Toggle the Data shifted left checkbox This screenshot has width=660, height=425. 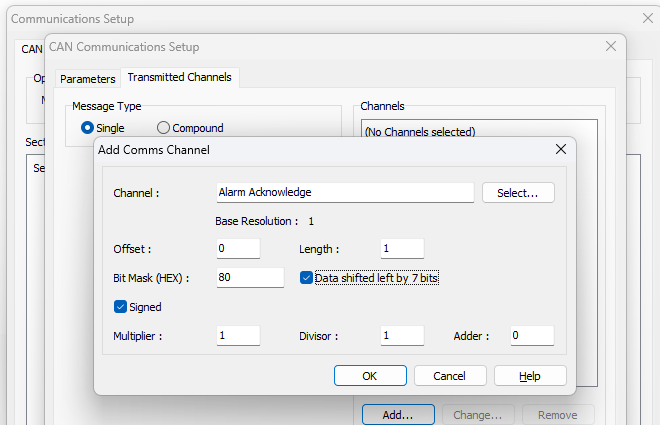click(x=308, y=278)
